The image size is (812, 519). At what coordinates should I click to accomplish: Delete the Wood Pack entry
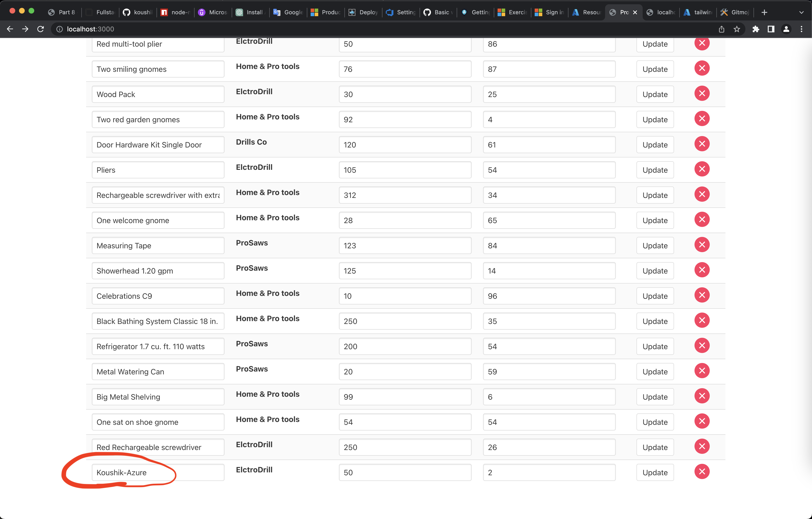point(702,93)
